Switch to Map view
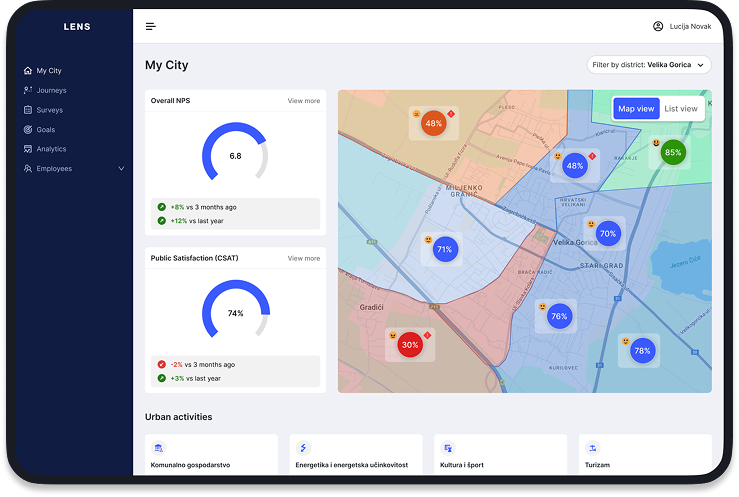 [636, 108]
